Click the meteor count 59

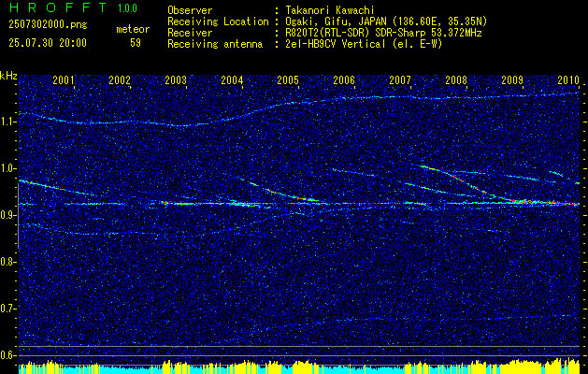pyautogui.click(x=136, y=43)
